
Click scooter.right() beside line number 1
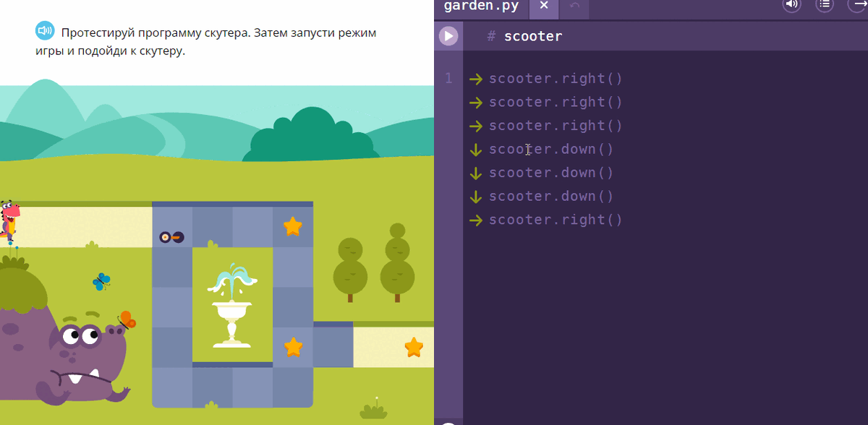(556, 78)
